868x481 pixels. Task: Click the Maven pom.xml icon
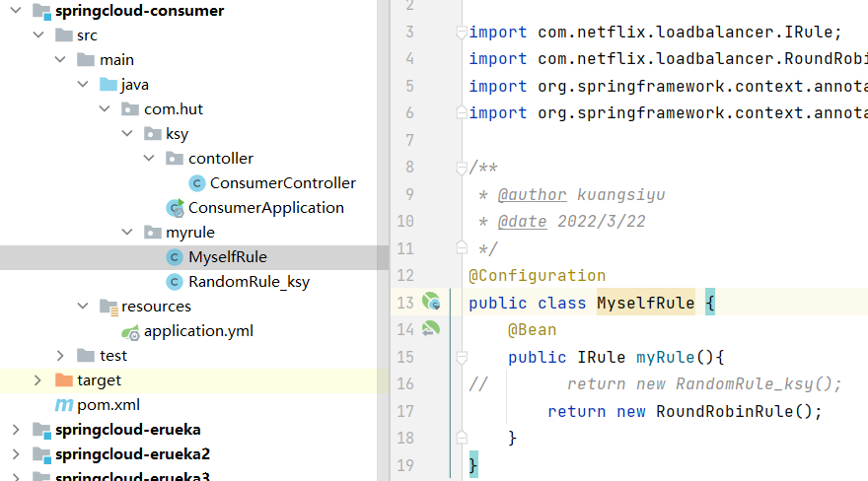(64, 405)
